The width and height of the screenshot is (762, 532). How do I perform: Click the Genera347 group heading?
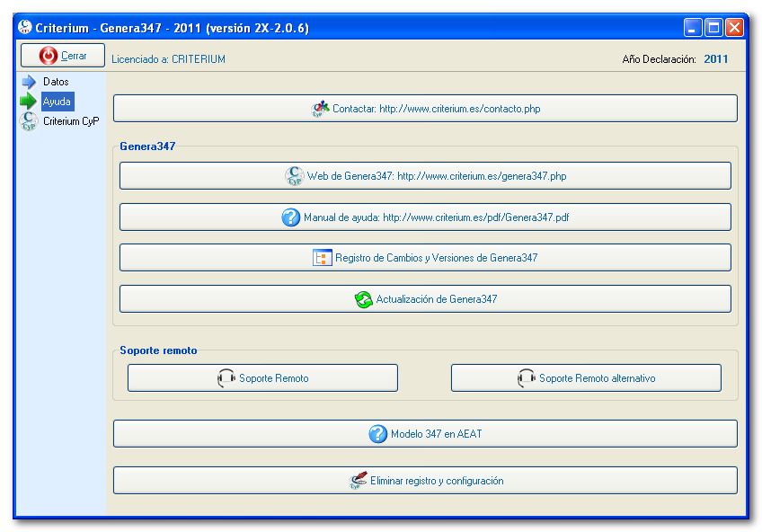[147, 146]
